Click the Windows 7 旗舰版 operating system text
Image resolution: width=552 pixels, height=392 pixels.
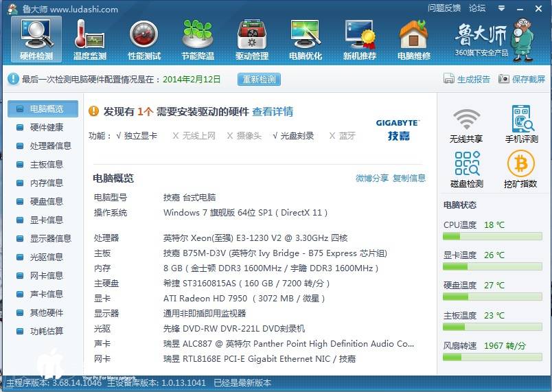[246, 213]
